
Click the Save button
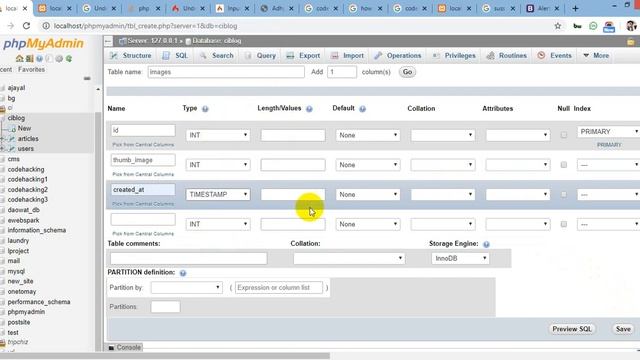pyautogui.click(x=623, y=329)
